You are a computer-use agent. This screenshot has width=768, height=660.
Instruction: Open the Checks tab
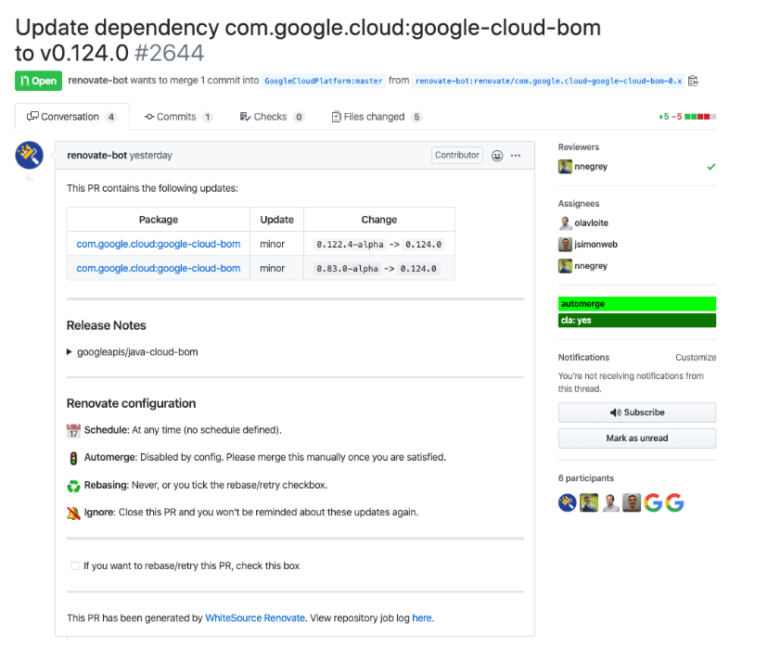click(x=271, y=117)
